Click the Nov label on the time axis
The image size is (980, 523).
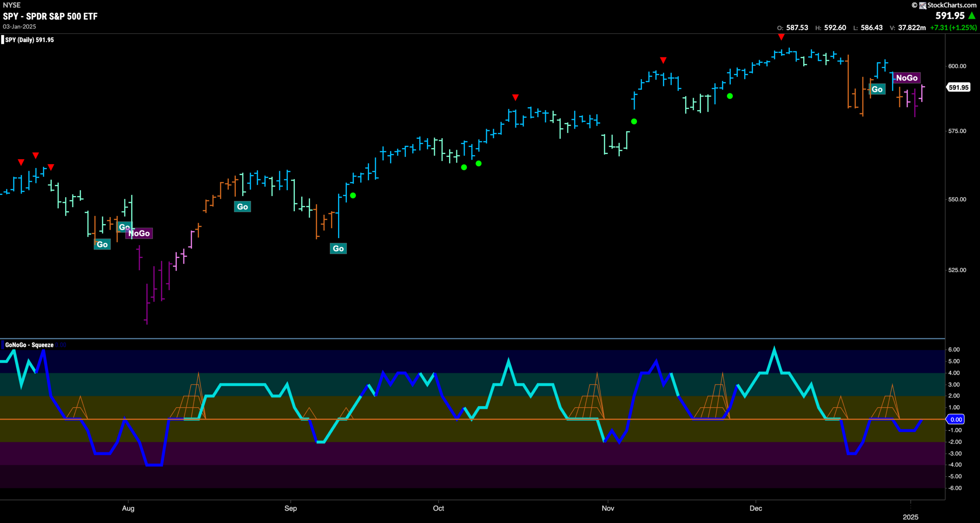[x=608, y=508]
